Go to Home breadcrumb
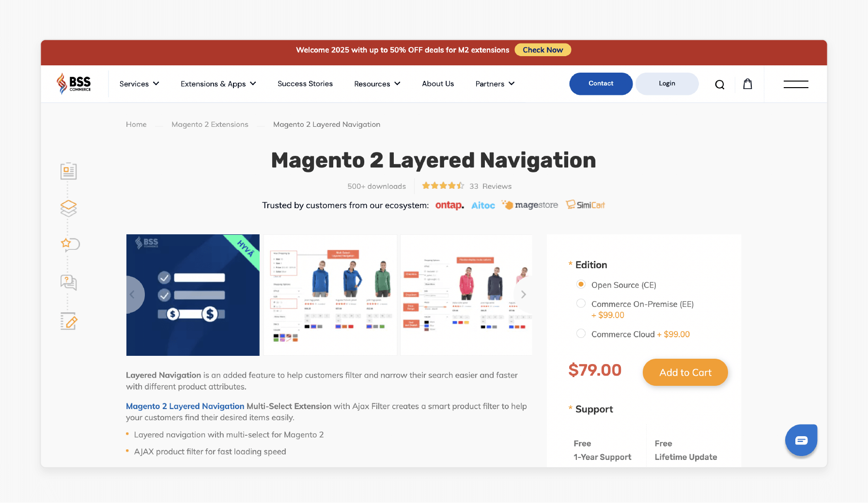Viewport: 868px width, 503px height. (x=136, y=124)
